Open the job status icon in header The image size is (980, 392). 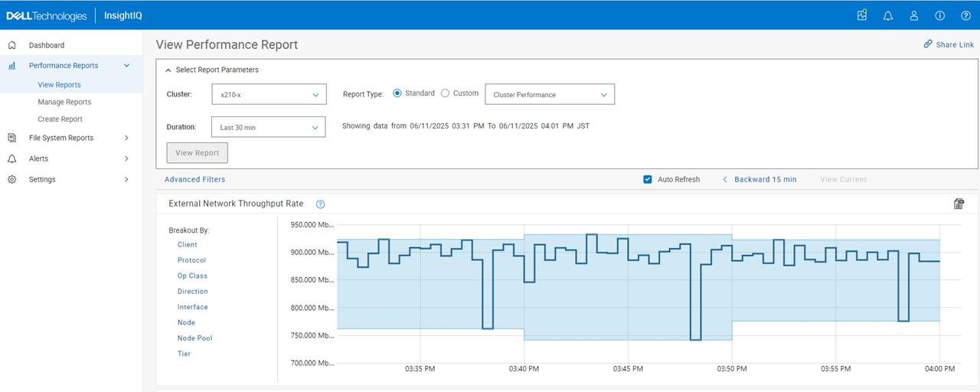click(x=862, y=15)
